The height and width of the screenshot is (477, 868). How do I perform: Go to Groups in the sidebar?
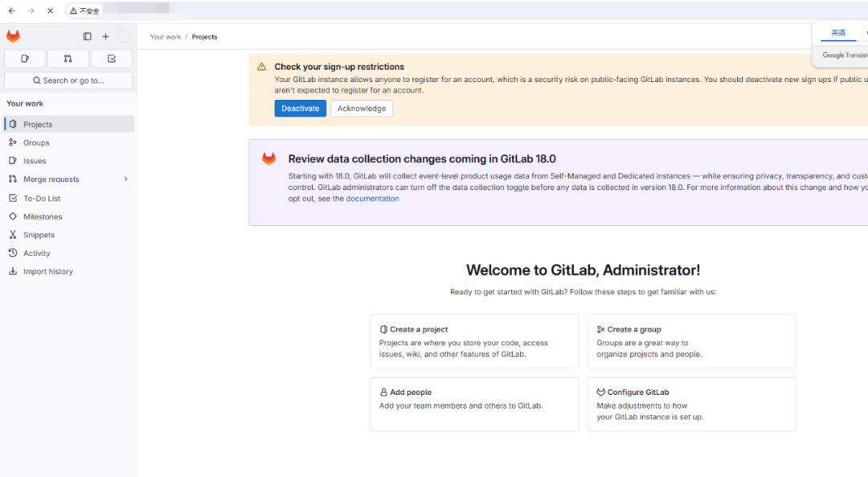click(x=69, y=142)
